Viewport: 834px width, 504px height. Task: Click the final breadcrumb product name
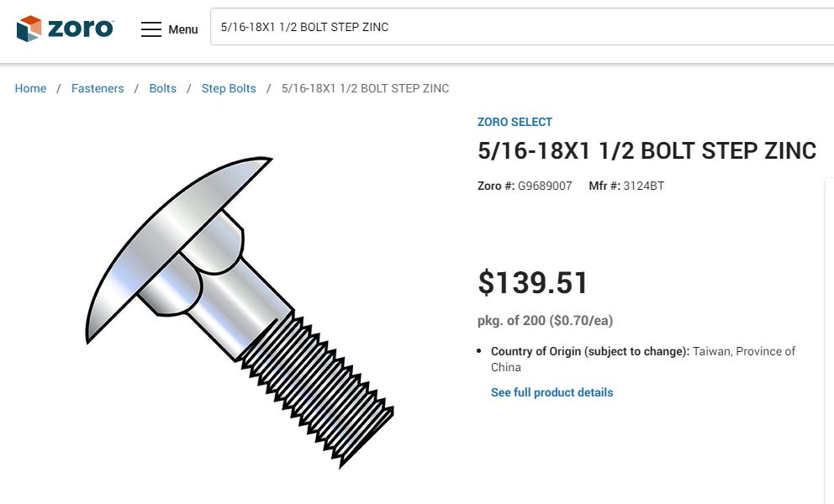(x=365, y=88)
